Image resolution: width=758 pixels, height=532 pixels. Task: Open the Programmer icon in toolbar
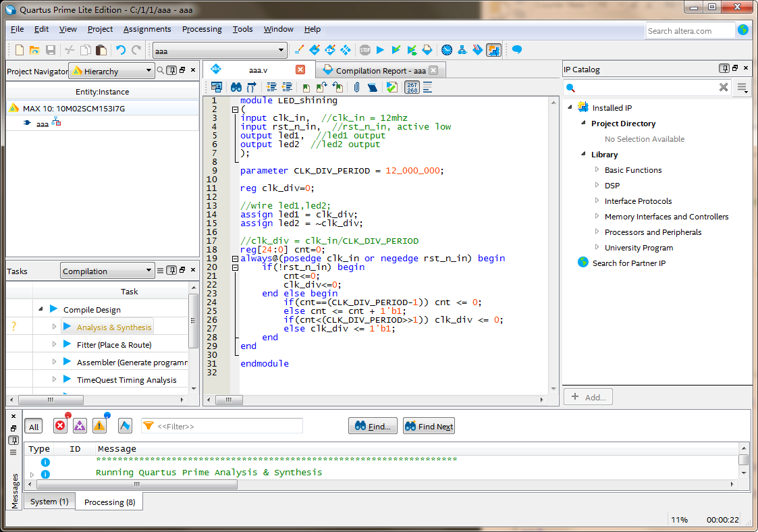(478, 50)
